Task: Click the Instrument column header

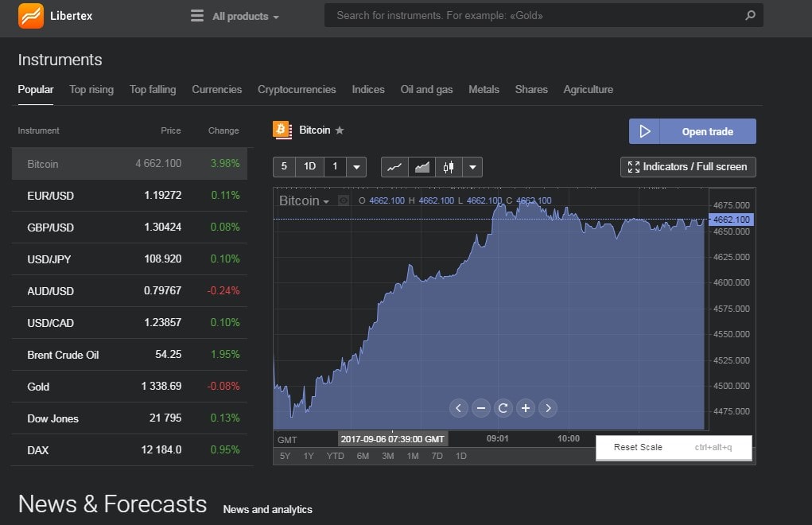Action: [38, 130]
